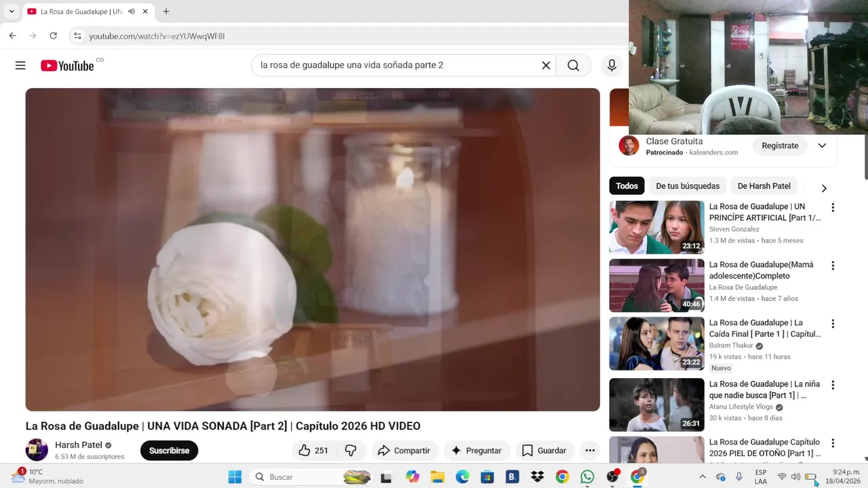Open Microsoft Store from taskbar
Image resolution: width=868 pixels, height=488 pixels.
(487, 477)
